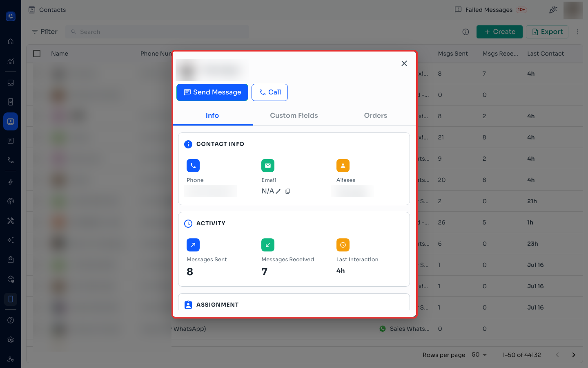Open the mobile device icon in the sidebar

[11, 299]
